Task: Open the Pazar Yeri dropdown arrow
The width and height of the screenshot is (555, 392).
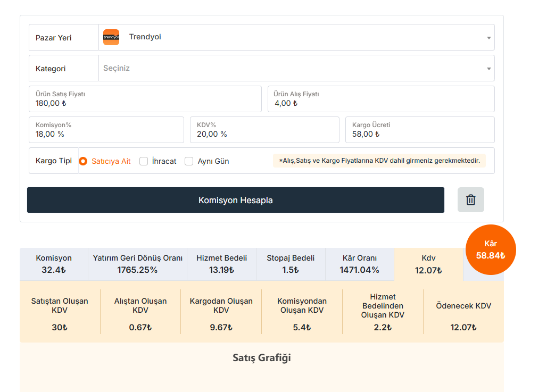Action: (x=489, y=38)
